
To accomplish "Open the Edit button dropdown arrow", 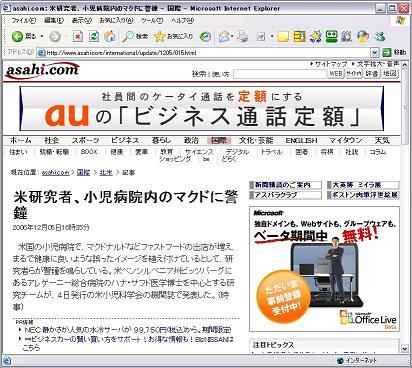I will (272, 37).
